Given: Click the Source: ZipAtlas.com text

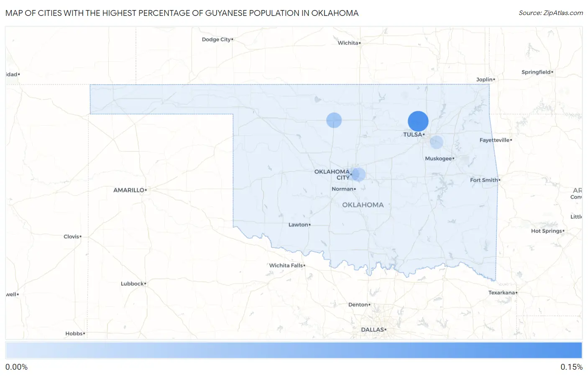Looking at the screenshot, I should click(x=551, y=13).
